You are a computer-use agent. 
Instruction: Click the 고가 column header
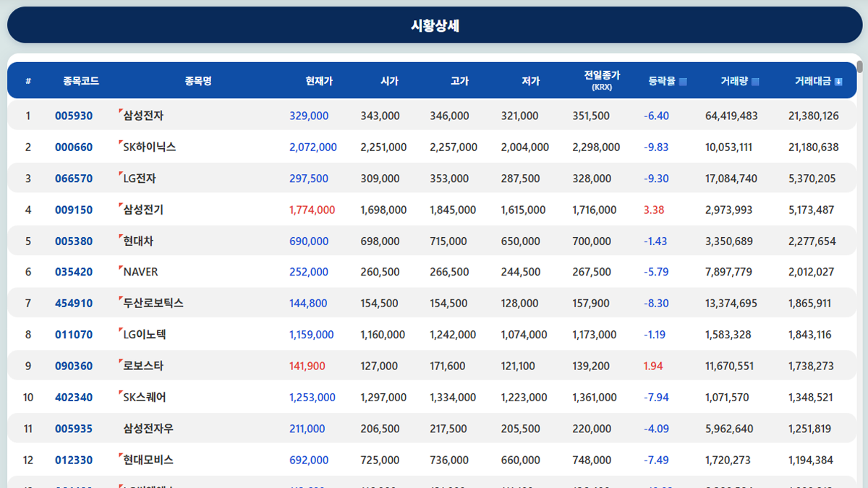pyautogui.click(x=459, y=81)
